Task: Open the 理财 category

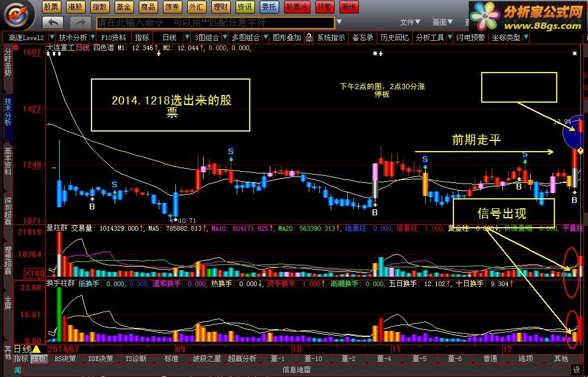Action: (x=221, y=6)
